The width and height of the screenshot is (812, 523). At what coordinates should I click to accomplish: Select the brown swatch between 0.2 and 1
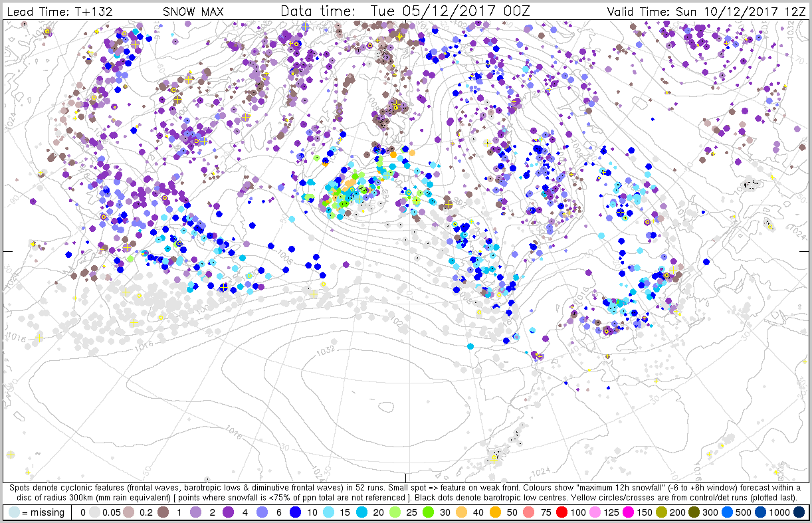click(x=163, y=512)
